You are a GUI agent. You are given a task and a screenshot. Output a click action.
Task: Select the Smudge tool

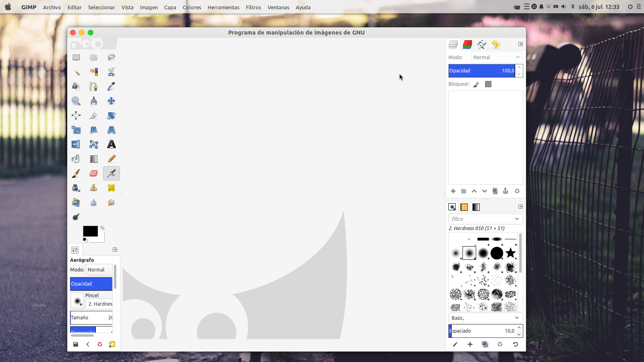[111, 202]
